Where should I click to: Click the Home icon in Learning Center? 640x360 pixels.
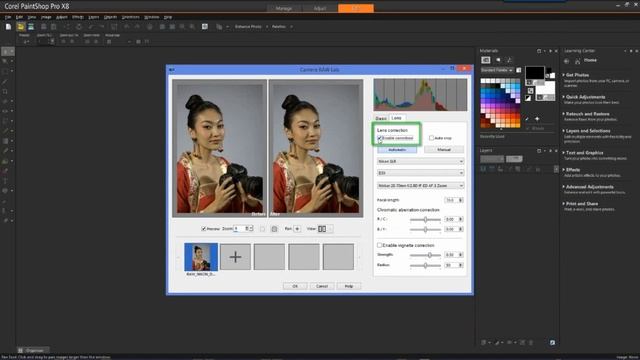point(578,61)
